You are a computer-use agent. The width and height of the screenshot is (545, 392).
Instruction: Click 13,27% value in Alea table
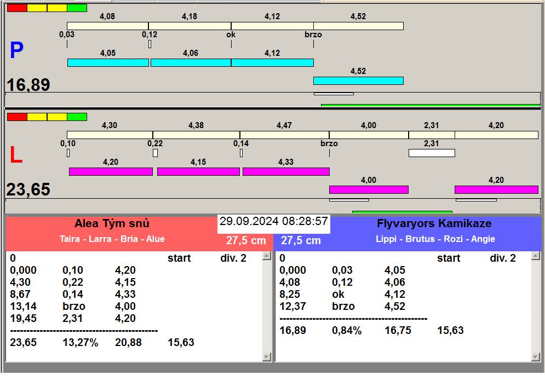click(x=81, y=343)
